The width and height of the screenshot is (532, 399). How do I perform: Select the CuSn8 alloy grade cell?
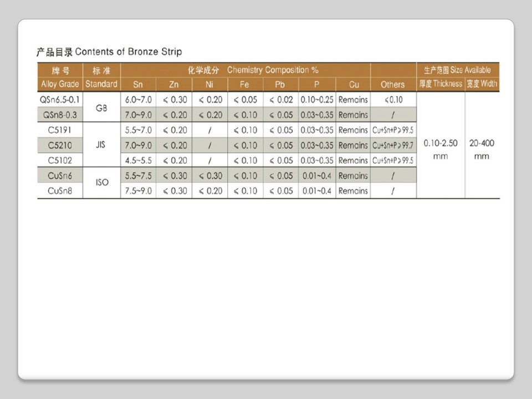coord(60,191)
